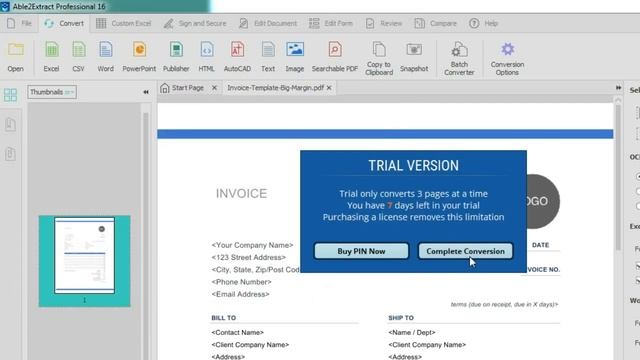Open the bookmarks panel icon in left sidebar
This screenshot has width=640, height=360.
[10, 124]
